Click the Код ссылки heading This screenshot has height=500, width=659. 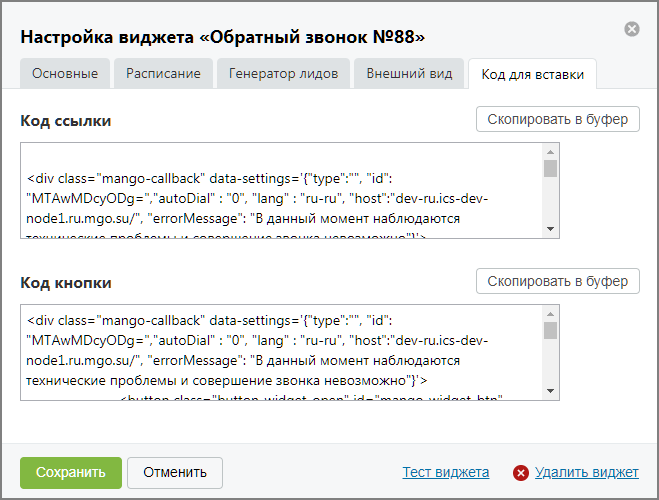tap(66, 121)
